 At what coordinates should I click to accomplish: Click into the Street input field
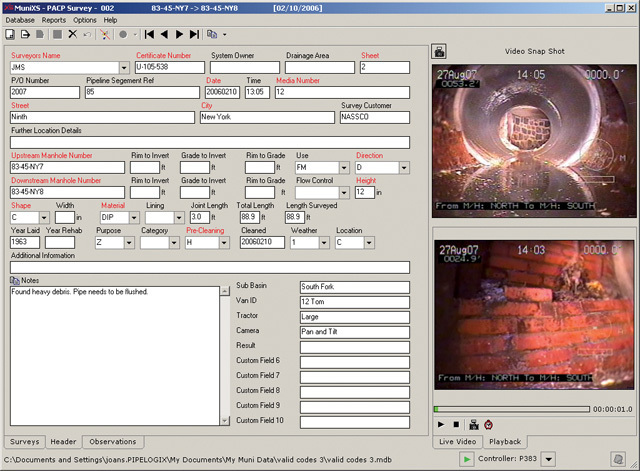click(102, 117)
